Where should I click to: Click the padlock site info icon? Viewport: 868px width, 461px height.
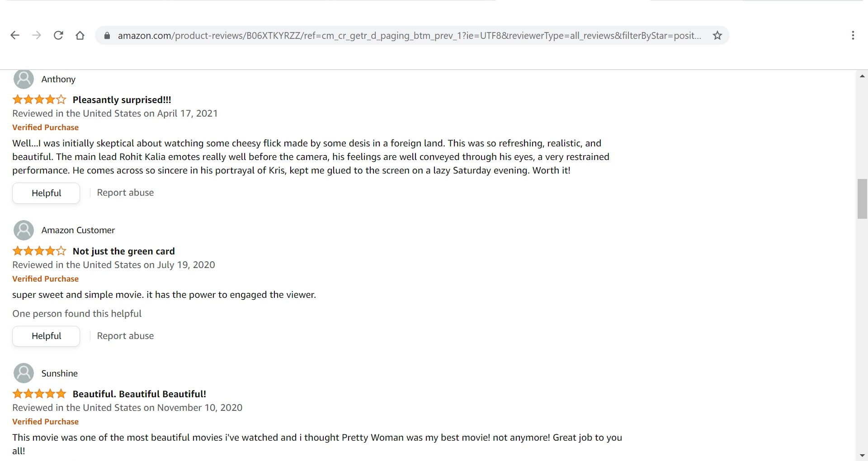(107, 36)
